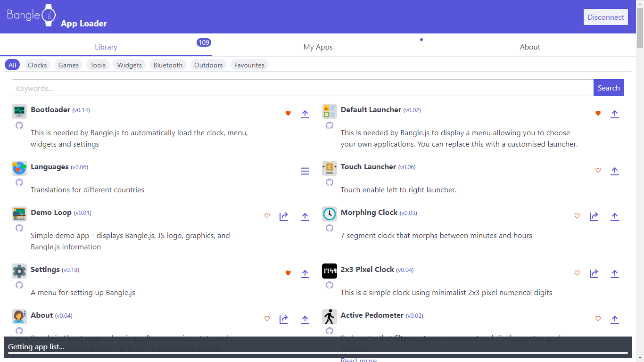Open Default Launcher GitHub icon
This screenshot has height=362, width=644.
pyautogui.click(x=330, y=125)
